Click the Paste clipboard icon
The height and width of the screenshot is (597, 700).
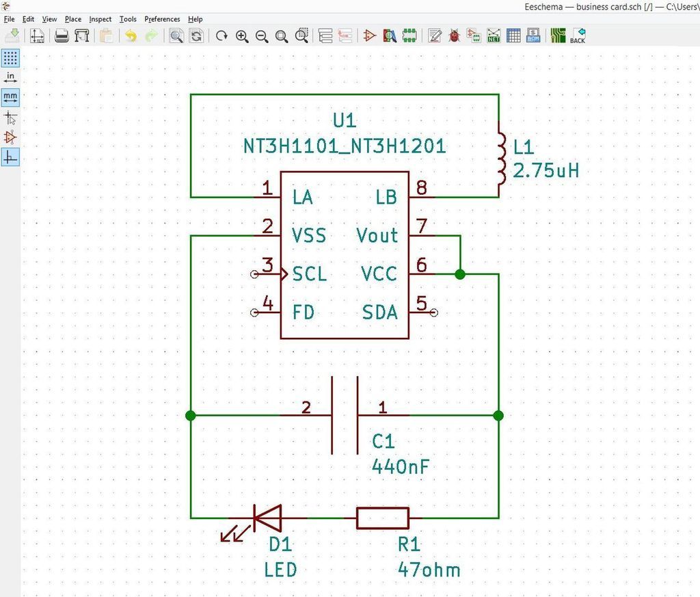106,36
